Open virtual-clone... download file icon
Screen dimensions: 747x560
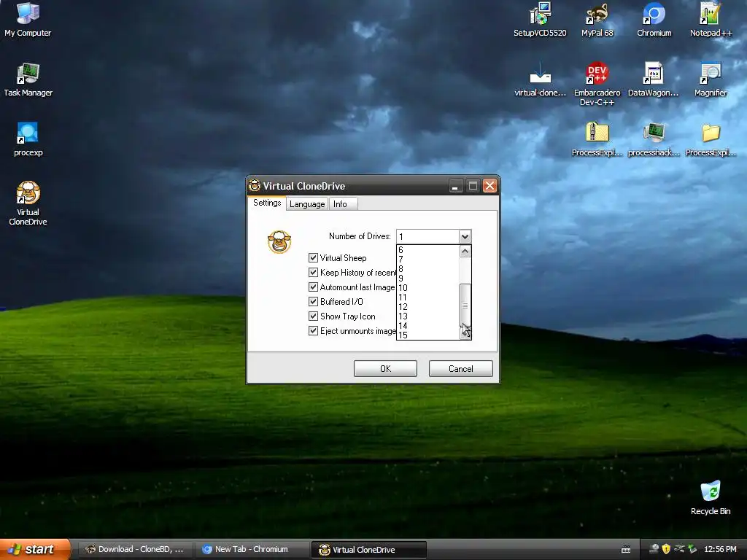[540, 79]
